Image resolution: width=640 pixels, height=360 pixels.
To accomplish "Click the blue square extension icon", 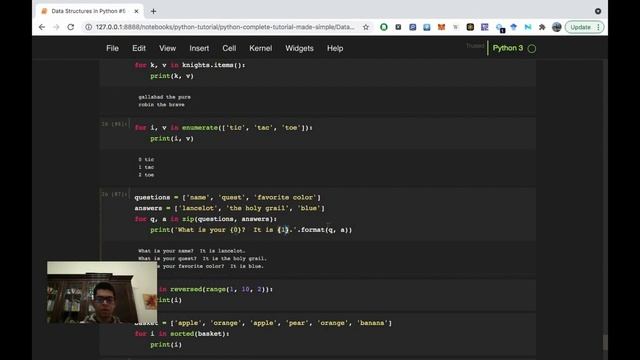I will click(x=413, y=27).
